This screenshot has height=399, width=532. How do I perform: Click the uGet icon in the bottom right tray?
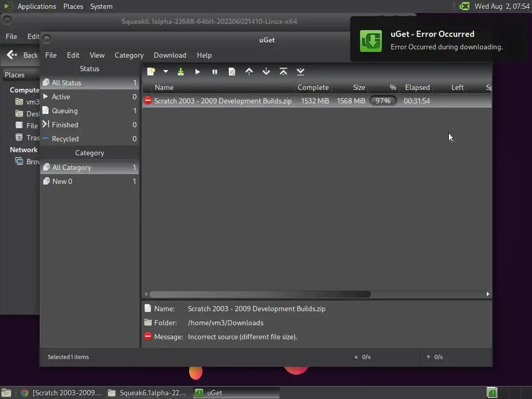pyautogui.click(x=491, y=393)
